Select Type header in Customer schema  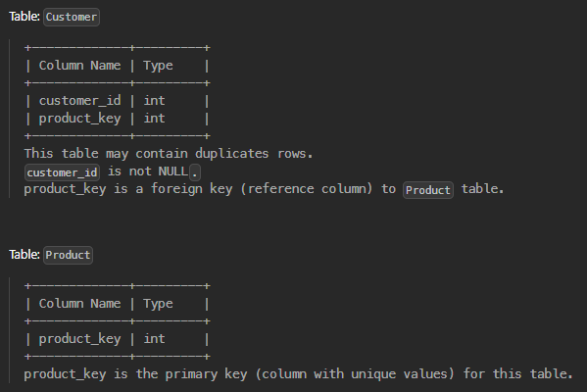pyautogui.click(x=158, y=66)
